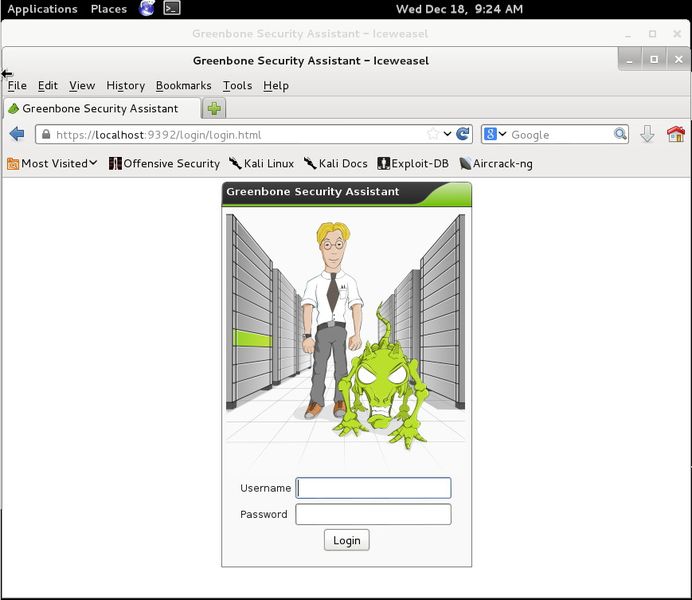Open the History menu
Image resolution: width=692 pixels, height=600 pixels.
click(126, 86)
